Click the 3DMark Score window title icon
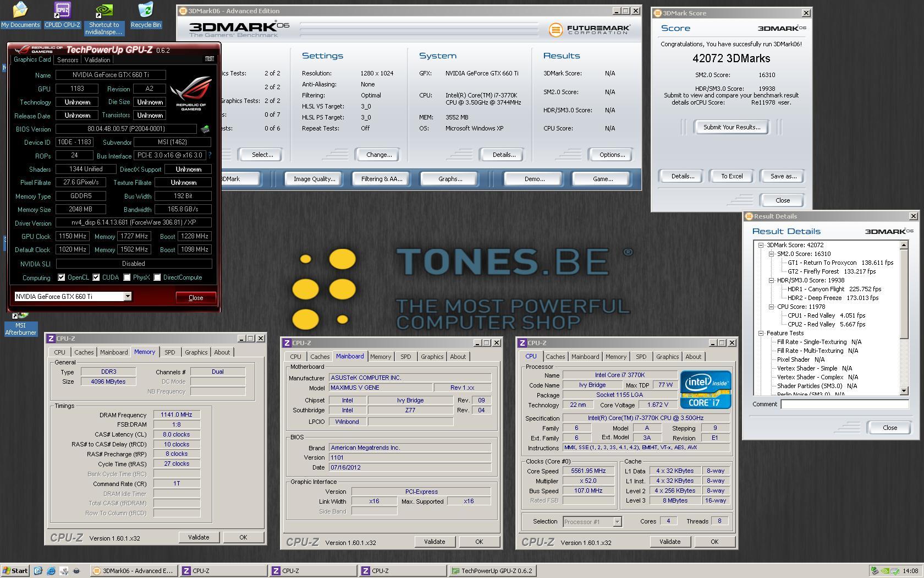Image resolution: width=924 pixels, height=578 pixels. (x=657, y=13)
